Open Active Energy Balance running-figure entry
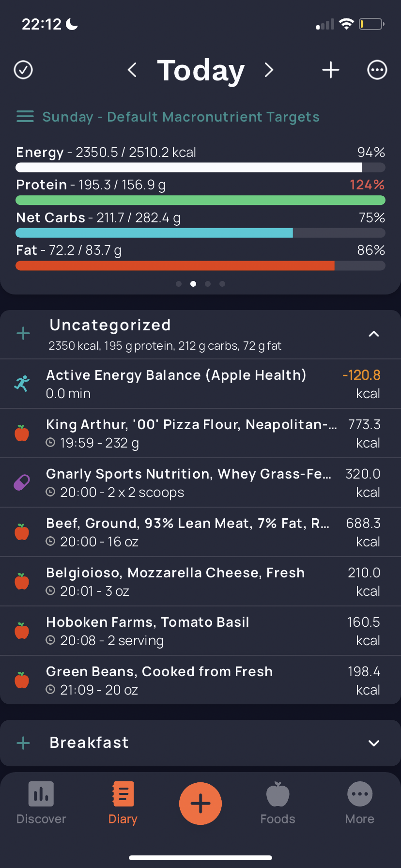The height and width of the screenshot is (868, 401). pos(200,384)
